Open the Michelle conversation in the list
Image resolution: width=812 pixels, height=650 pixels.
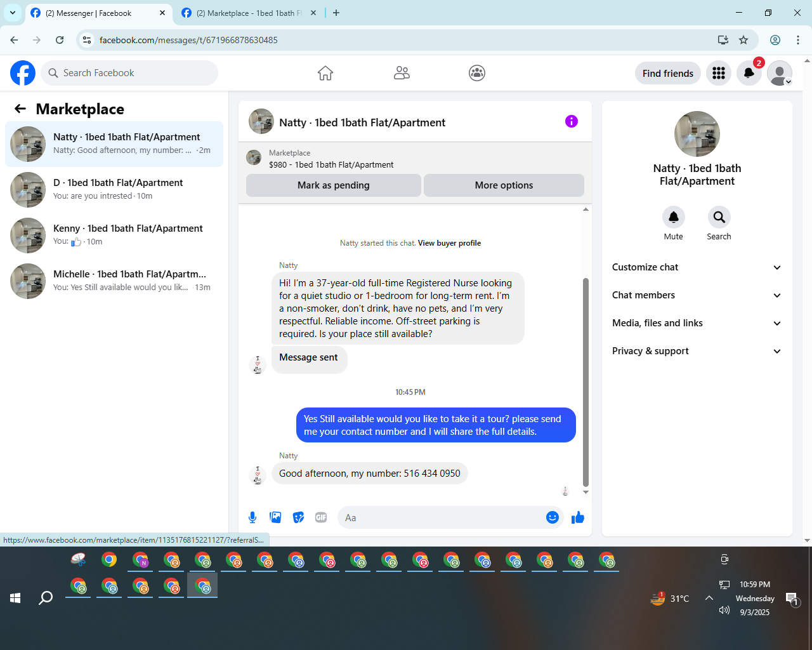click(114, 281)
